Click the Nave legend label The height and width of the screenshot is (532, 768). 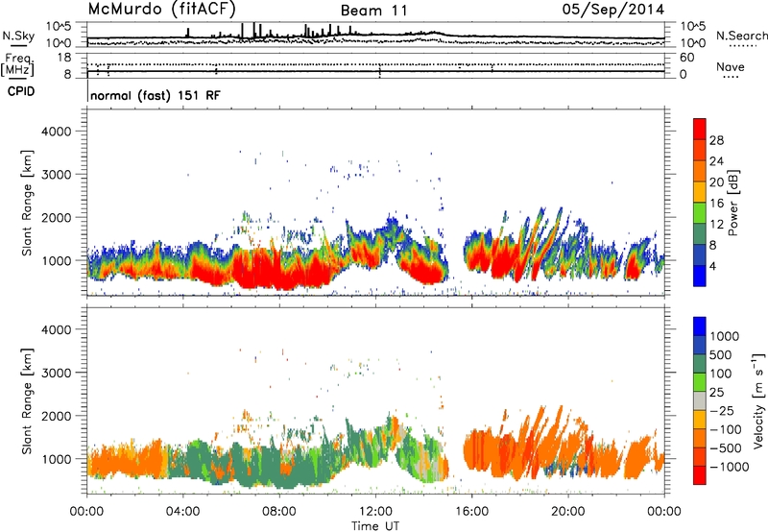[731, 66]
